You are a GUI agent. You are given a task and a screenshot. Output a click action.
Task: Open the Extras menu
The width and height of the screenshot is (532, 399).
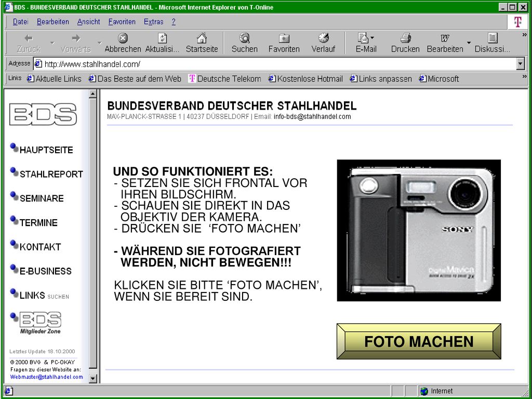click(x=153, y=22)
